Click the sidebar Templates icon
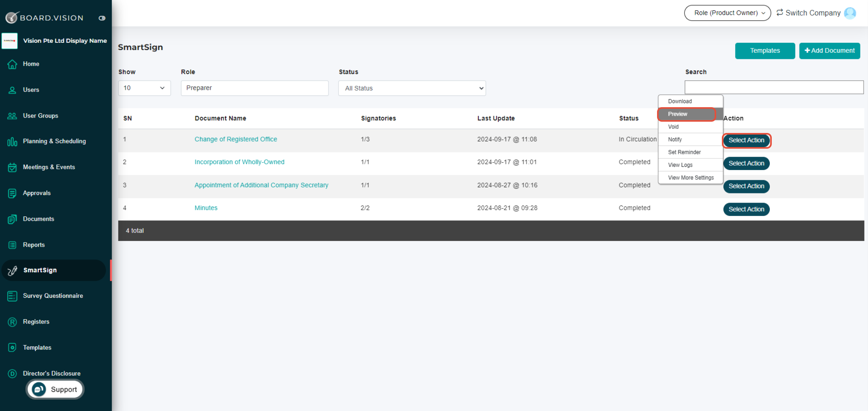The height and width of the screenshot is (411, 868). 12,348
